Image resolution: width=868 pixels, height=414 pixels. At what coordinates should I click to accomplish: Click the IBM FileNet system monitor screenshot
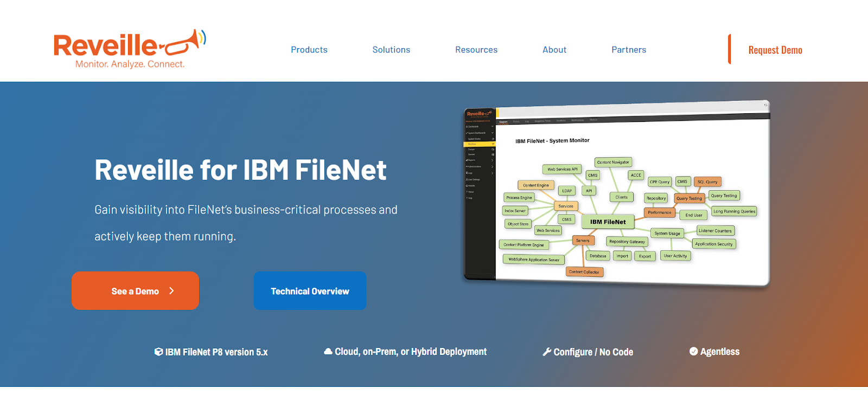coord(616,193)
